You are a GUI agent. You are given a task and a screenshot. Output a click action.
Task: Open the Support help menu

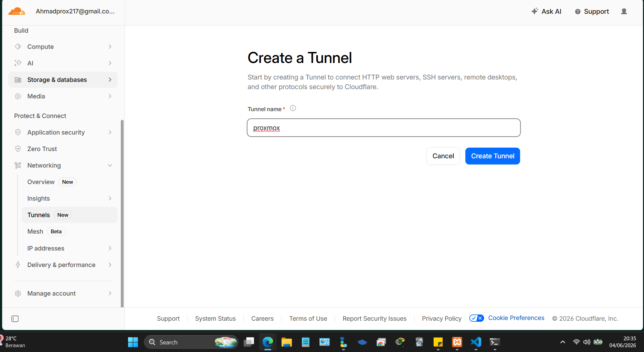point(592,11)
